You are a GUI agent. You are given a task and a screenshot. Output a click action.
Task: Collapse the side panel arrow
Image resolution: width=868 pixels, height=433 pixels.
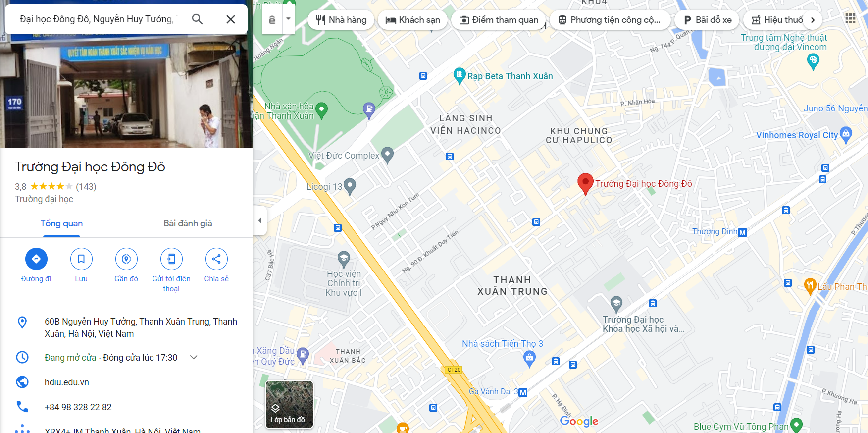click(x=260, y=220)
